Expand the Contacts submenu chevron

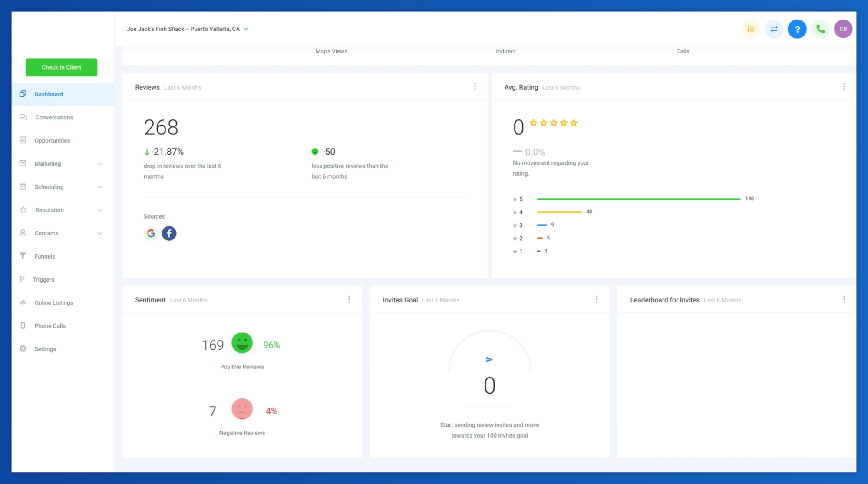pyautogui.click(x=99, y=234)
